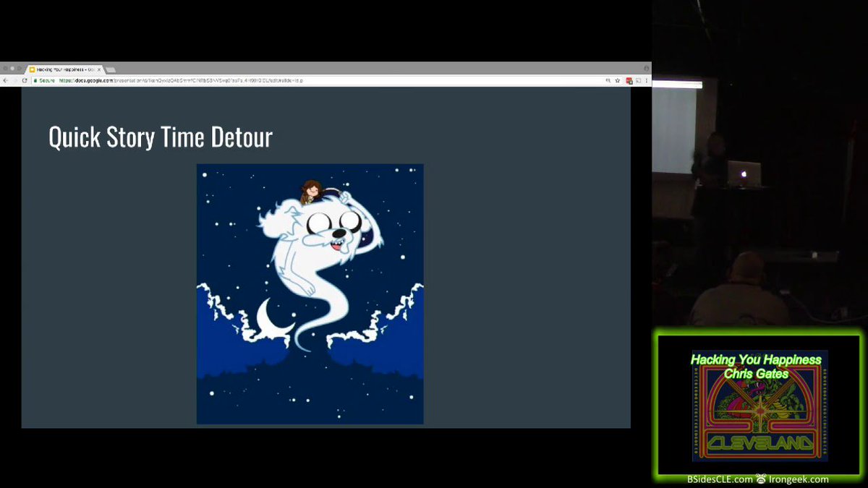This screenshot has width=868, height=488.
Task: Open a new browser tab
Action: tap(111, 69)
